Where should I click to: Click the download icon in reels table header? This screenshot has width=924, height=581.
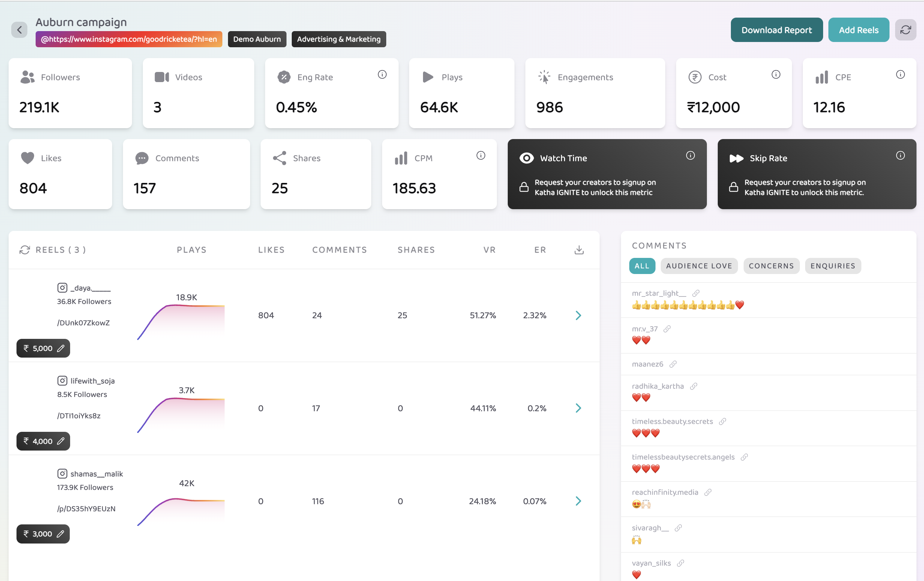pyautogui.click(x=579, y=250)
